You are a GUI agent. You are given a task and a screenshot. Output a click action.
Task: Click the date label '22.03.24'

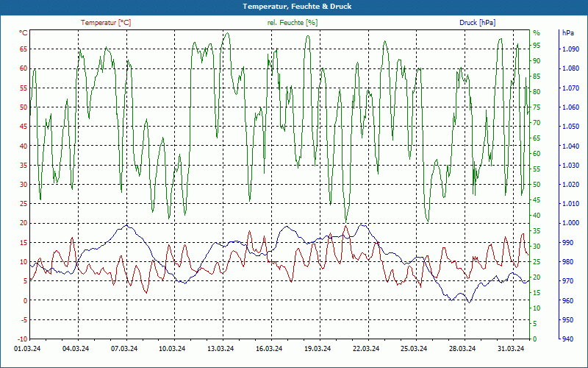coord(366,349)
